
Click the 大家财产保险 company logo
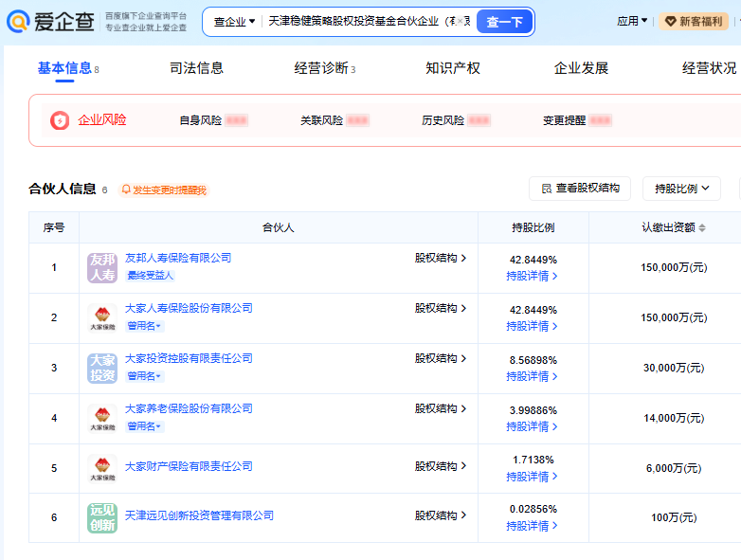coord(102,468)
